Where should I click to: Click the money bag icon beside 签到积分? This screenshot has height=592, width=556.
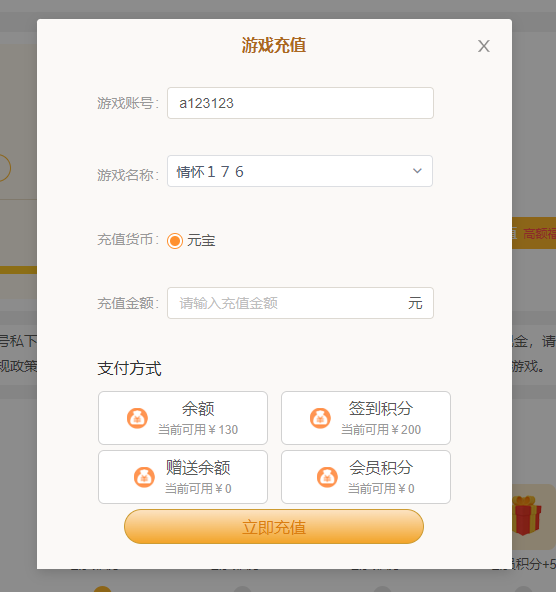click(320, 418)
